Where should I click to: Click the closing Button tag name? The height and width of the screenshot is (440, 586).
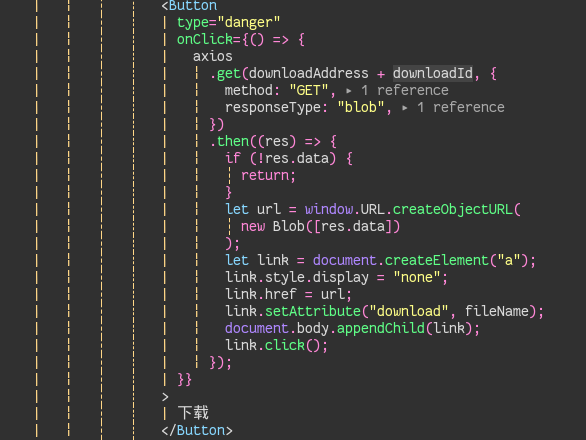pyautogui.click(x=201, y=430)
